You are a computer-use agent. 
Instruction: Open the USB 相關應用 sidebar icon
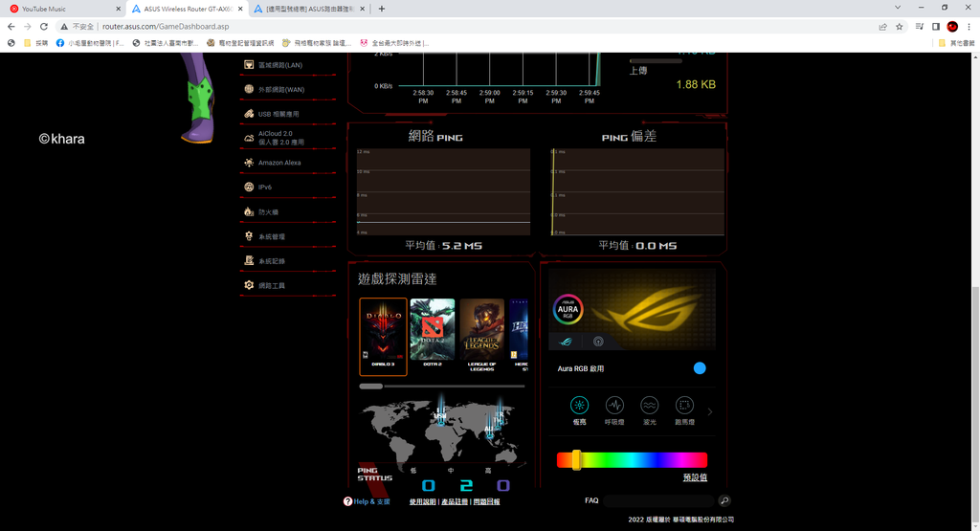[249, 114]
